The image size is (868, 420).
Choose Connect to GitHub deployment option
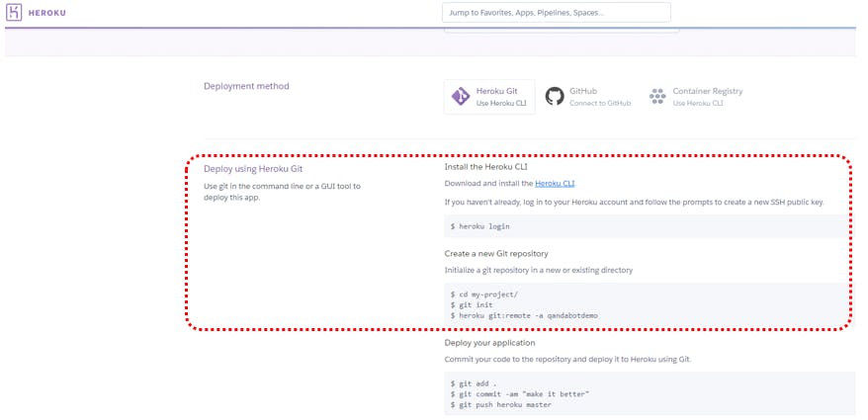click(x=588, y=97)
